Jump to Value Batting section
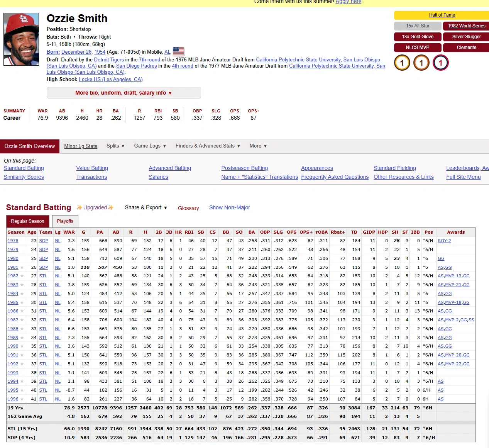 (92, 168)
